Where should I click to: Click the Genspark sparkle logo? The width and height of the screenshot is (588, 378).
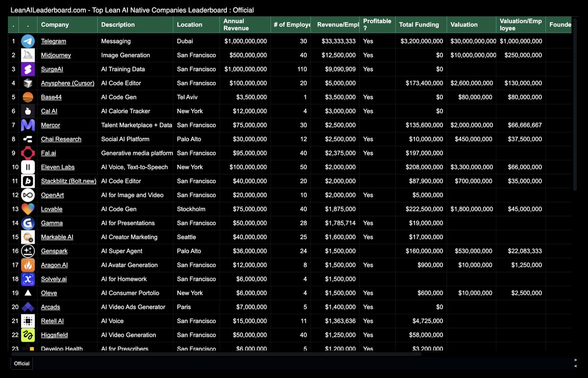(28, 251)
